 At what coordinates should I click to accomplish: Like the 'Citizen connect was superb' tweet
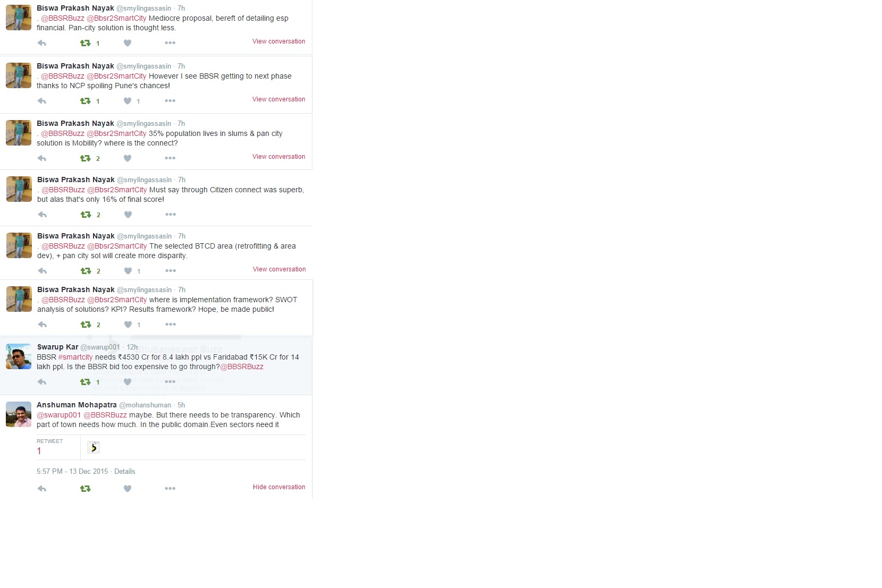tap(128, 215)
